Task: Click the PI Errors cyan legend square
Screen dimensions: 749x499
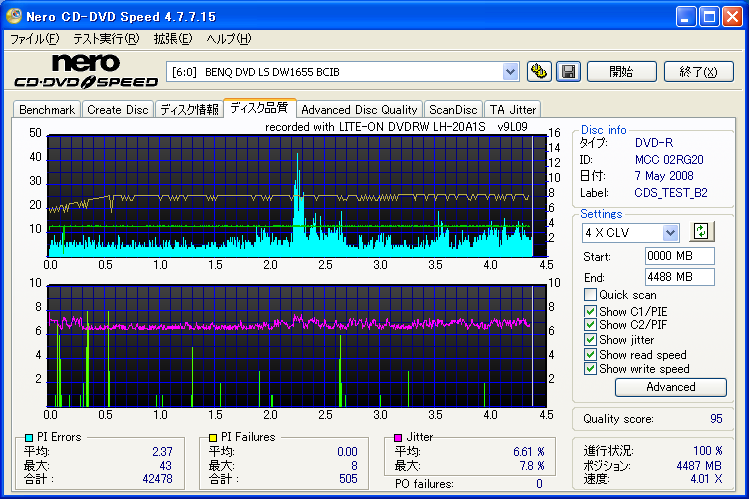Action: click(x=29, y=437)
